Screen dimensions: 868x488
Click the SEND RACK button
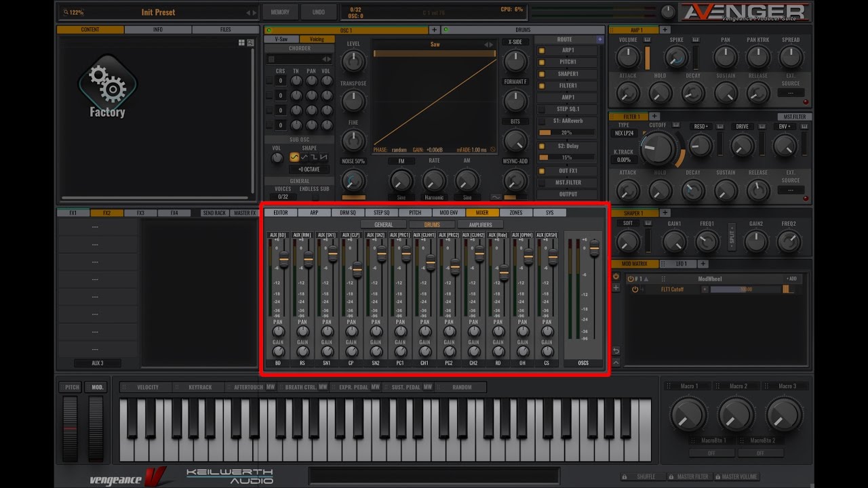[x=214, y=213]
